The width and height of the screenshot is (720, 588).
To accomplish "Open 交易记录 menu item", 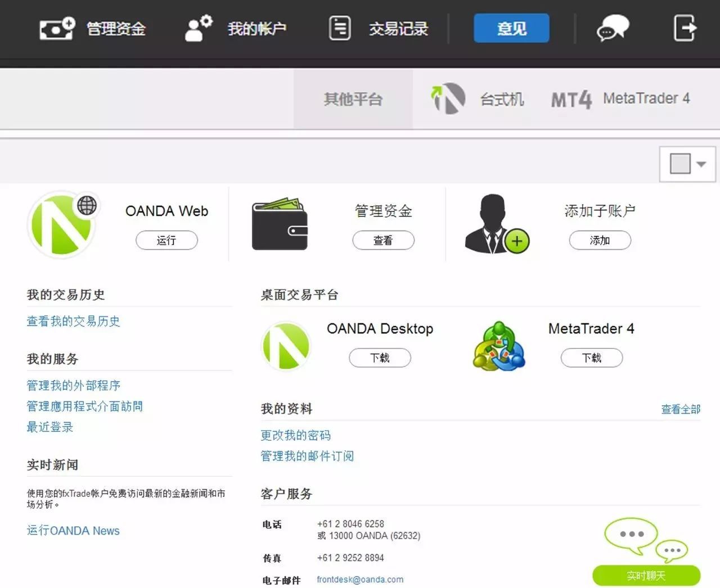I will (x=398, y=28).
